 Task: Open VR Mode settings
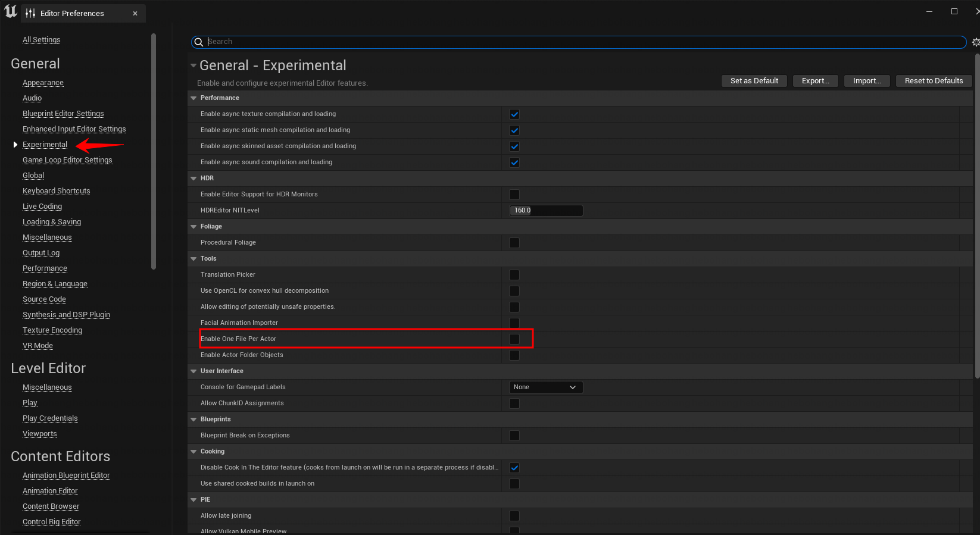(x=38, y=346)
